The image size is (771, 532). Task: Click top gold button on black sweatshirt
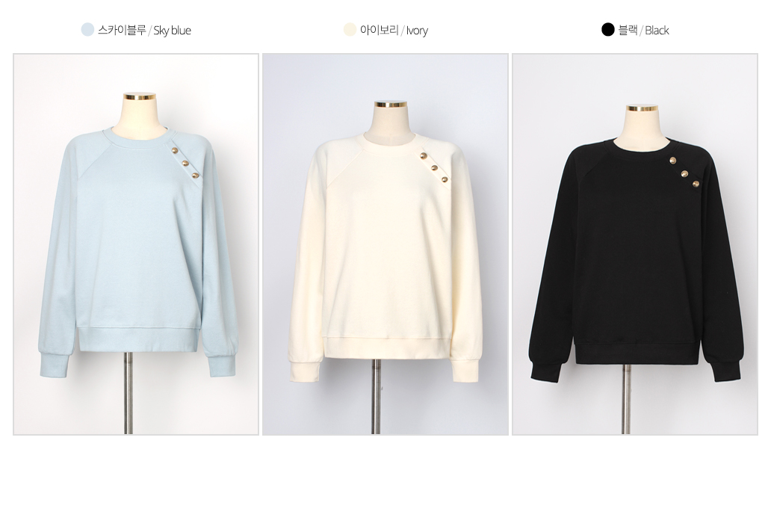[672, 161]
